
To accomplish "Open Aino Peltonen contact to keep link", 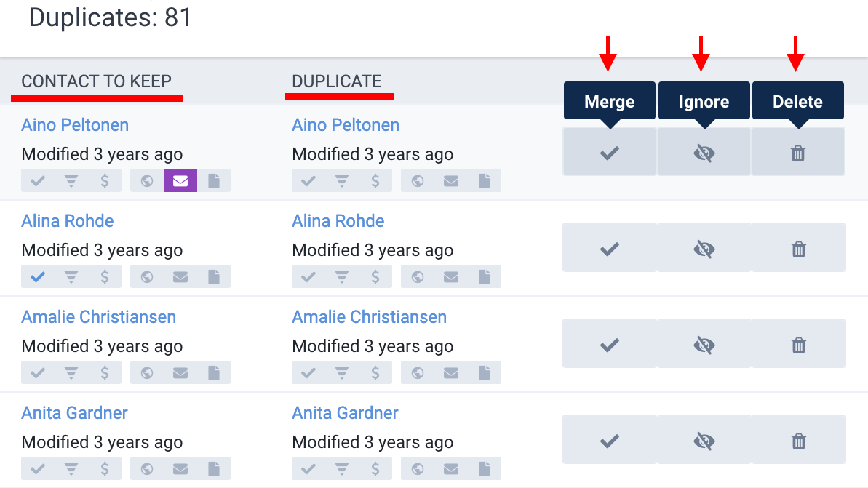I will pyautogui.click(x=75, y=125).
